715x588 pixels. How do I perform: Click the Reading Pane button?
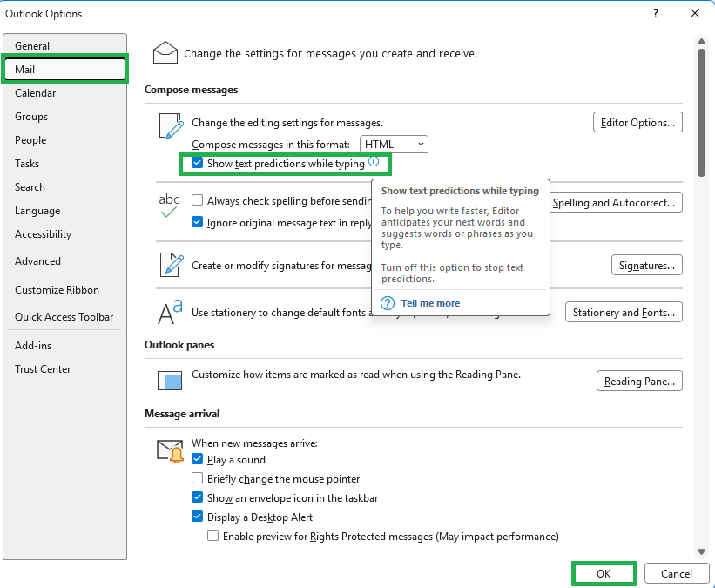point(639,381)
